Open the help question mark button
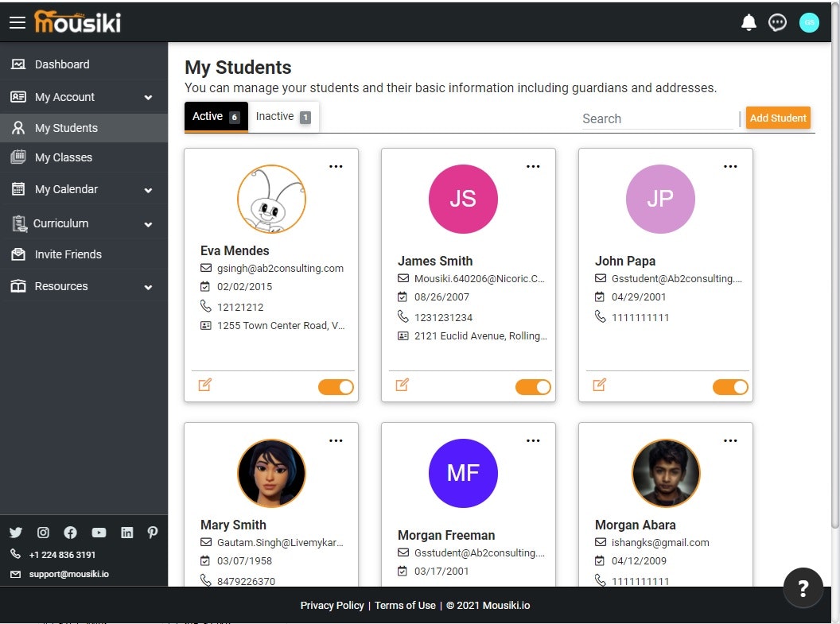840x624 pixels. point(803,587)
